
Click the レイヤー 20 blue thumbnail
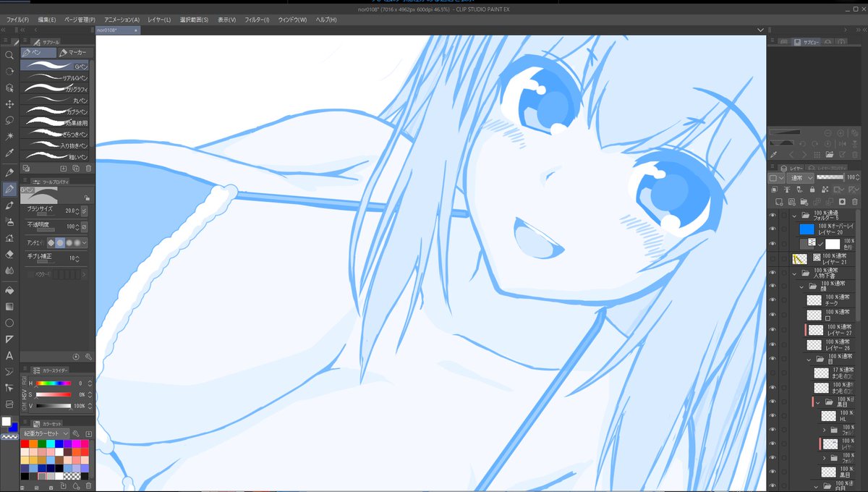point(807,229)
